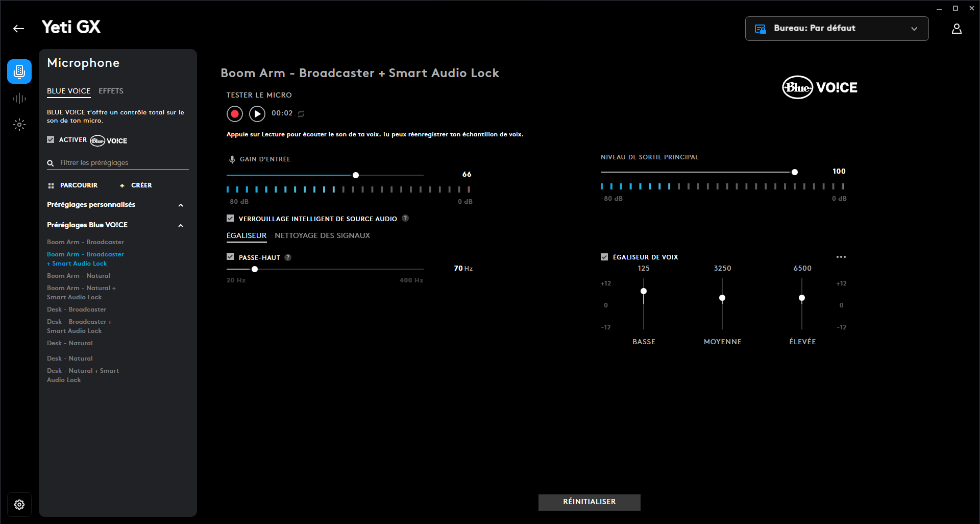This screenshot has height=524, width=980.
Task: Maximize the G HUB window
Action: [x=955, y=8]
